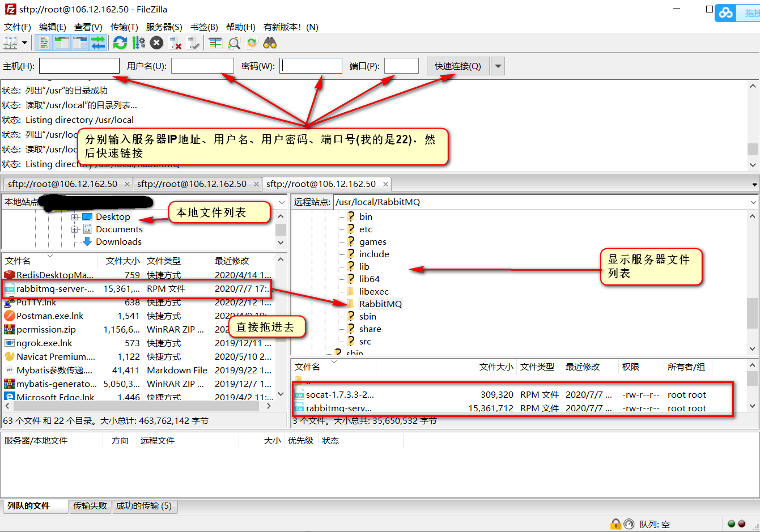
Task: Focus the 端口(P) port input field
Action: click(401, 66)
